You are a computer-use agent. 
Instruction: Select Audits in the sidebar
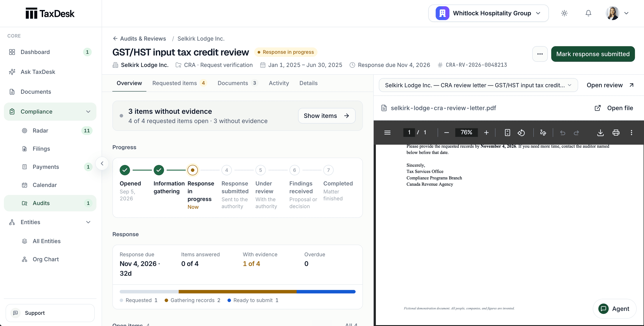pyautogui.click(x=50, y=203)
